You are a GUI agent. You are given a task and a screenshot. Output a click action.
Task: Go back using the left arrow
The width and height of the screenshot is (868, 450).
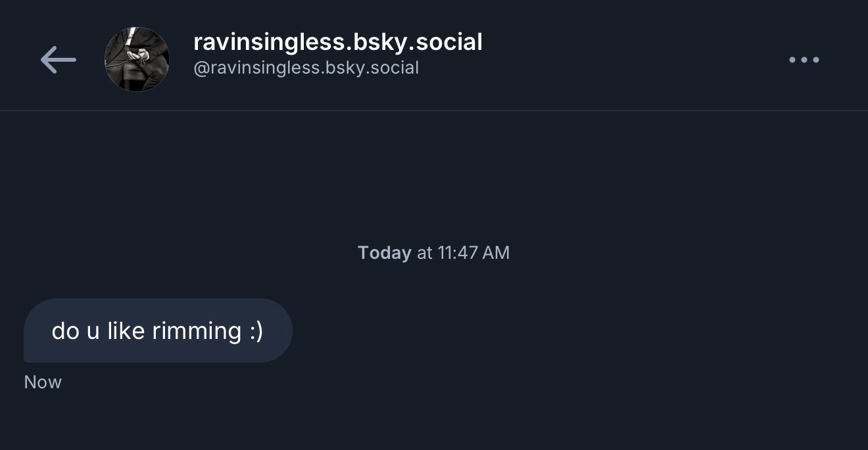[58, 60]
